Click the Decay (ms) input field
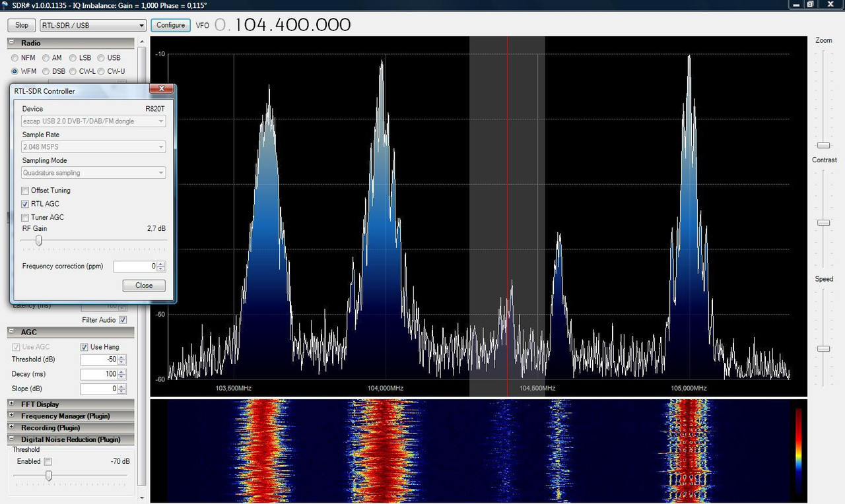This screenshot has height=504, width=845. tap(99, 375)
